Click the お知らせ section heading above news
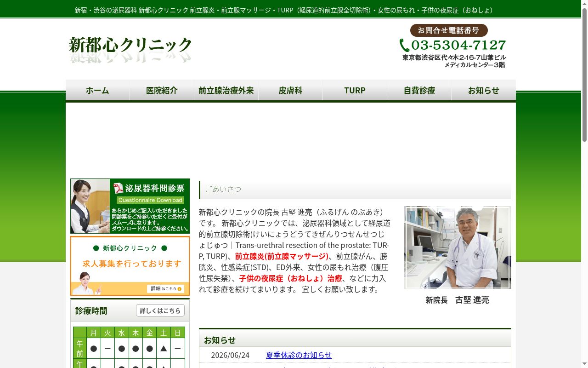The image size is (588, 368). click(220, 340)
